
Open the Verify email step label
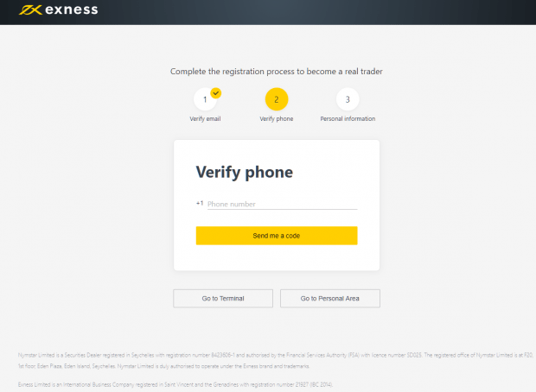[x=205, y=118]
